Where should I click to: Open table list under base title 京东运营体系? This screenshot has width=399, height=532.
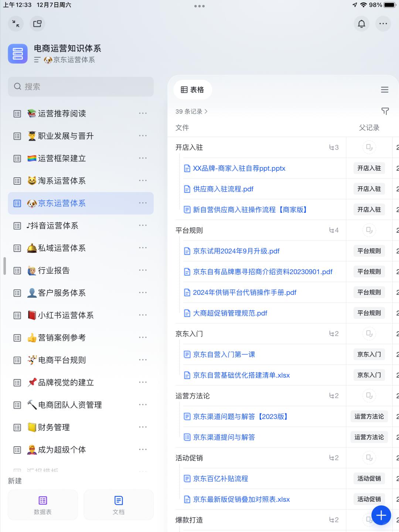[65, 60]
